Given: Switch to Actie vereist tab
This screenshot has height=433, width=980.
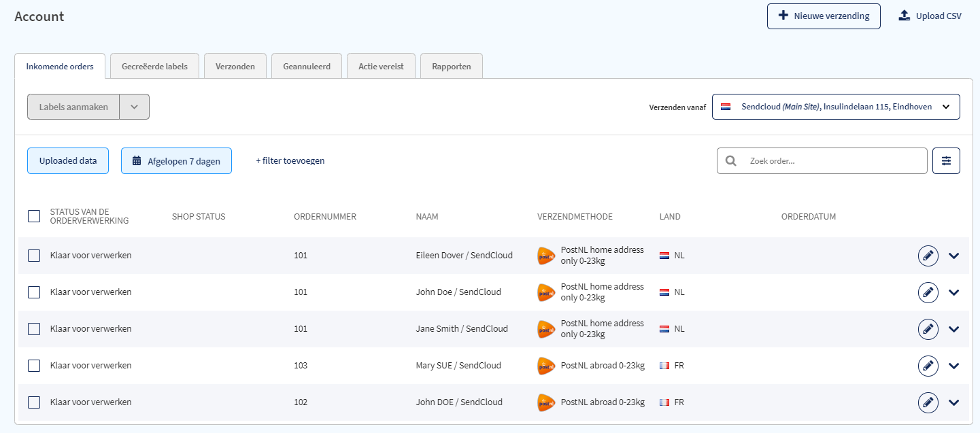Looking at the screenshot, I should click(x=381, y=67).
